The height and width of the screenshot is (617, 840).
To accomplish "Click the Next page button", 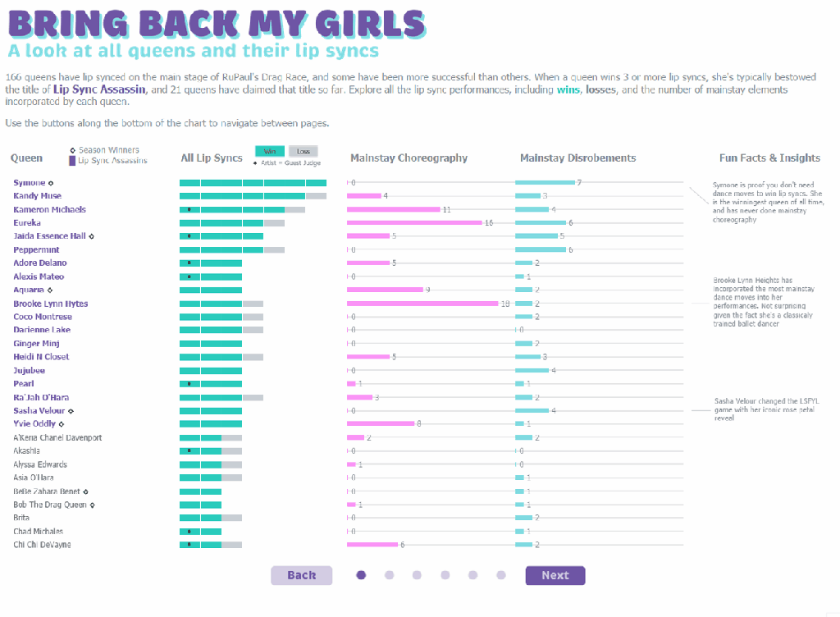I will click(x=555, y=575).
